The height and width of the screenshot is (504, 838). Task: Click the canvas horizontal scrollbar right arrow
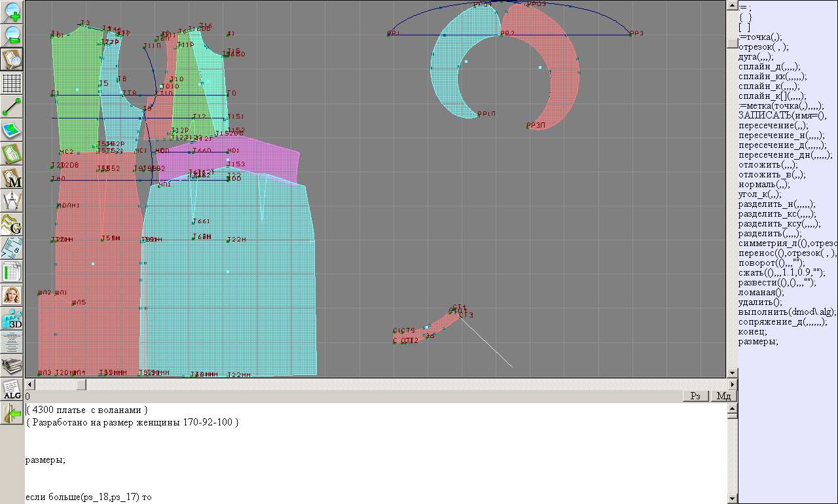pos(732,385)
